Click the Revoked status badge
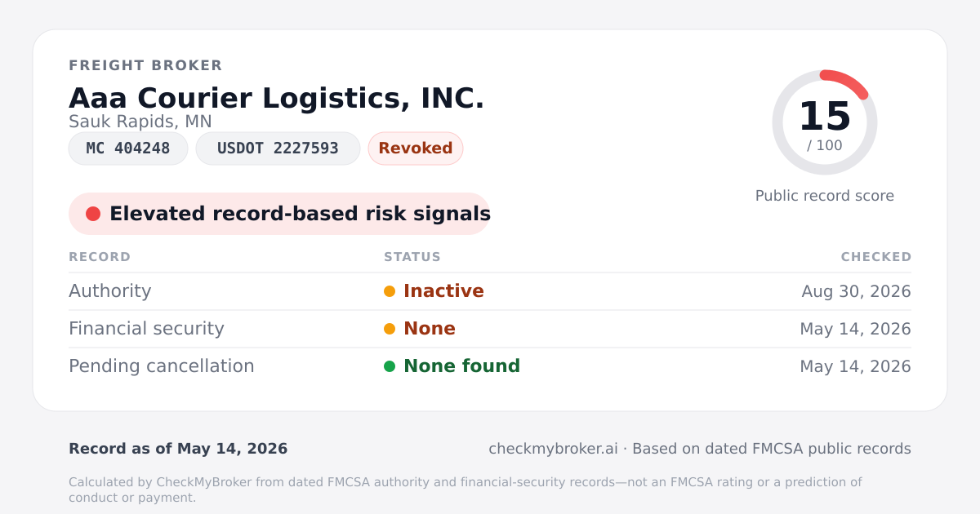The image size is (980, 514). coord(416,148)
